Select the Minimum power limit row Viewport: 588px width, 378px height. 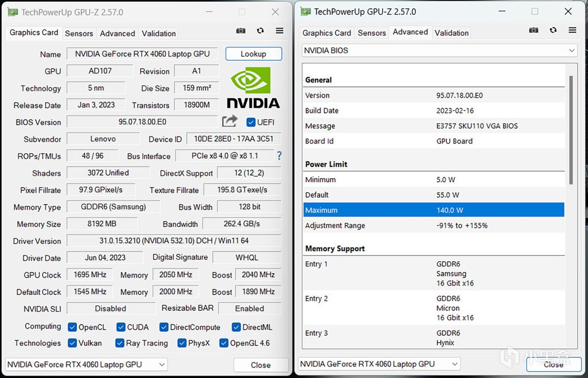tap(434, 180)
